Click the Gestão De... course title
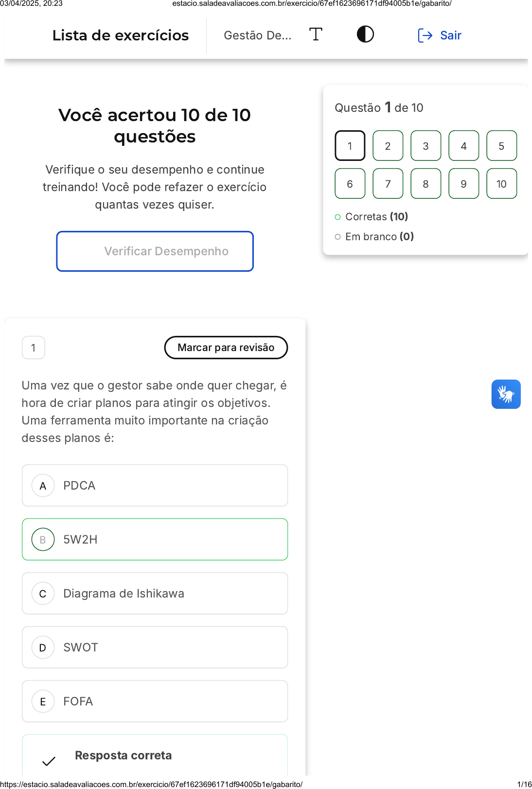Screen dimensions: 532x789 point(257,35)
